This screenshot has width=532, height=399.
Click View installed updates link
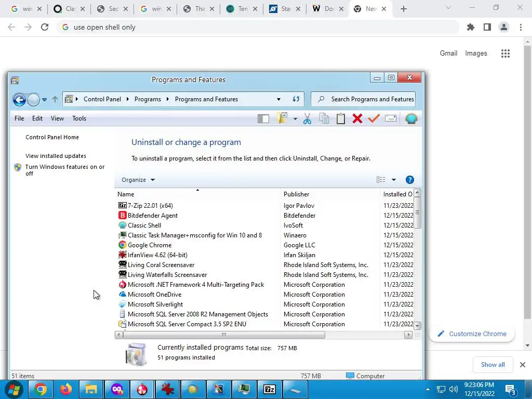(x=56, y=156)
